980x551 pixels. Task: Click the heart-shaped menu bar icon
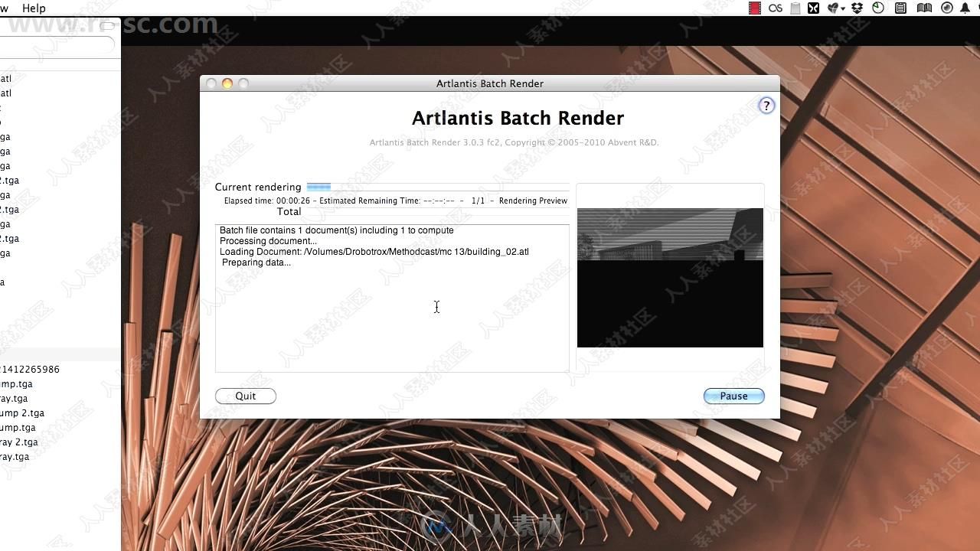coord(832,8)
